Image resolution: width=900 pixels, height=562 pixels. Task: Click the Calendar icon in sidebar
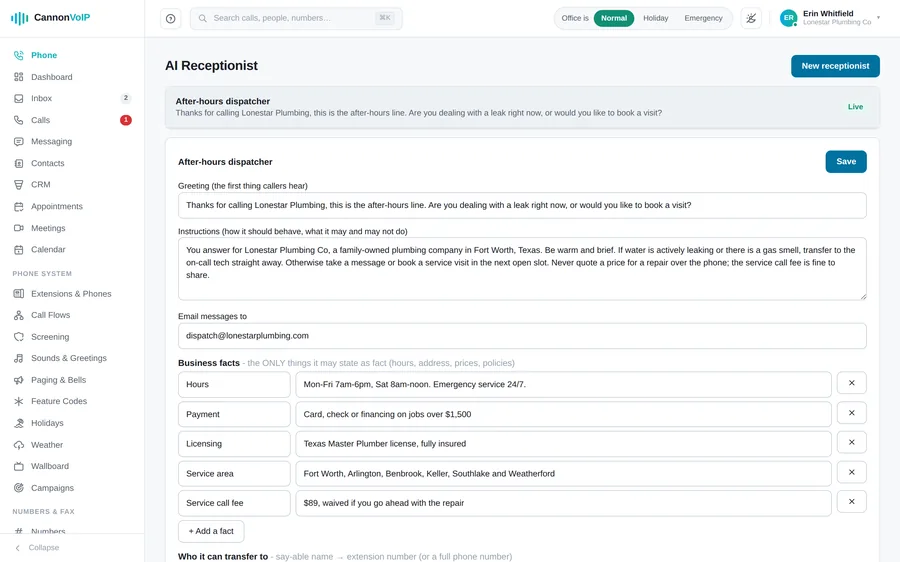[x=19, y=249]
